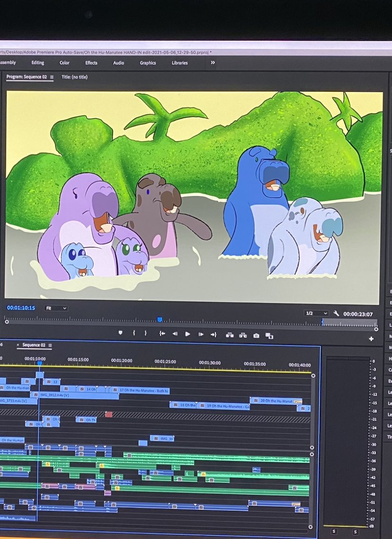
Task: Add a marker in Program monitor
Action: point(120,333)
